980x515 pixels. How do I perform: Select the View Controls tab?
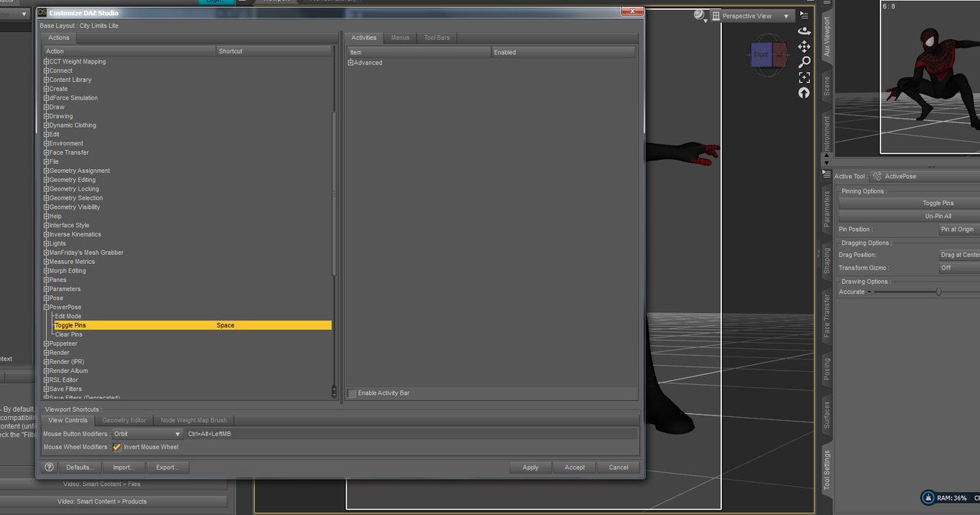pyautogui.click(x=68, y=420)
